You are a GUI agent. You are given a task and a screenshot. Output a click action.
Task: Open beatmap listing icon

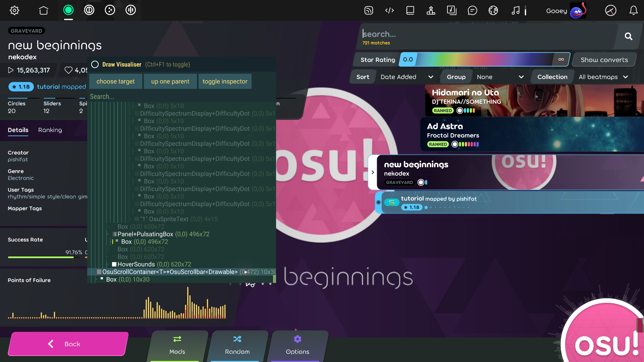452,10
